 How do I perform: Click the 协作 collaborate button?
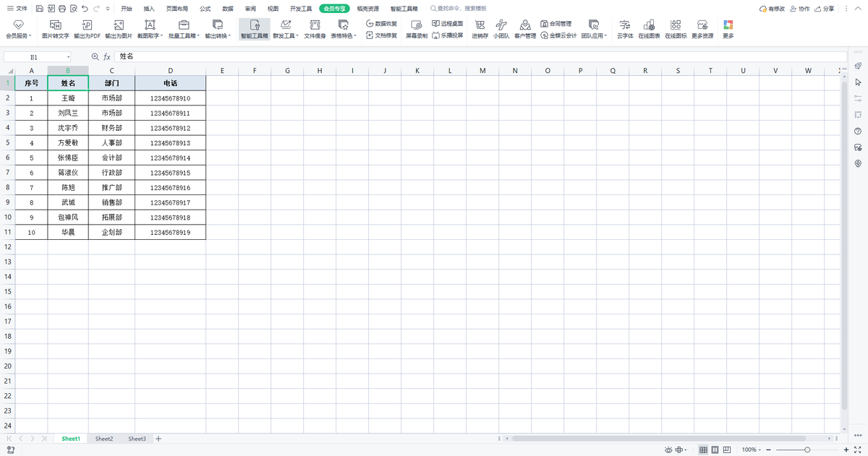click(800, 9)
